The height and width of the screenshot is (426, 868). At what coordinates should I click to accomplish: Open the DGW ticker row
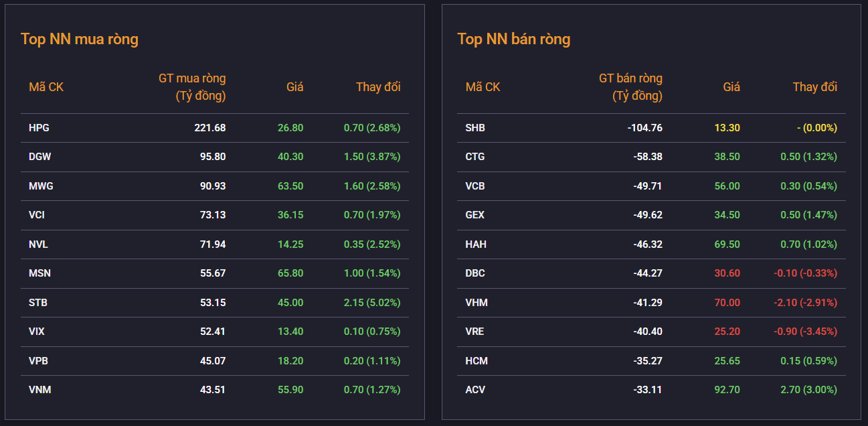pos(215,157)
